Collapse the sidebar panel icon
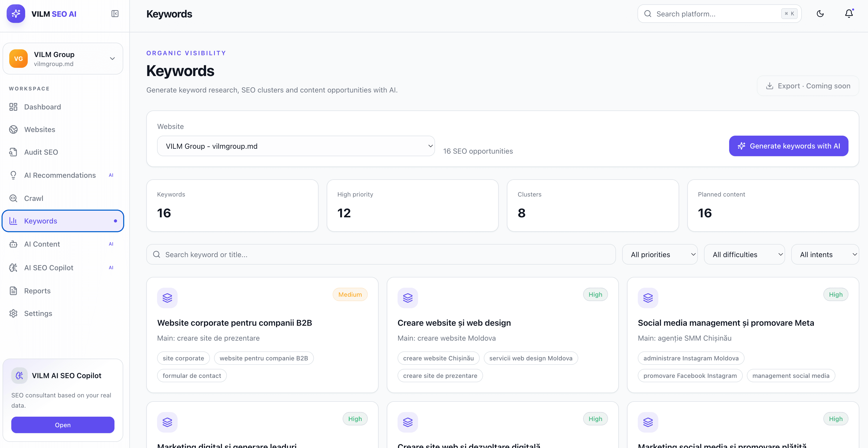The image size is (868, 448). 115,14
